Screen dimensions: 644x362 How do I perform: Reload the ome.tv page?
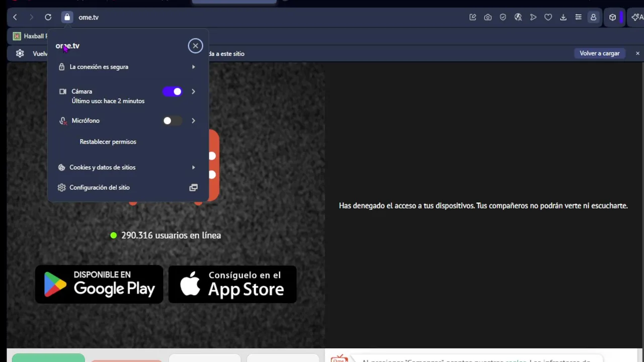(48, 17)
